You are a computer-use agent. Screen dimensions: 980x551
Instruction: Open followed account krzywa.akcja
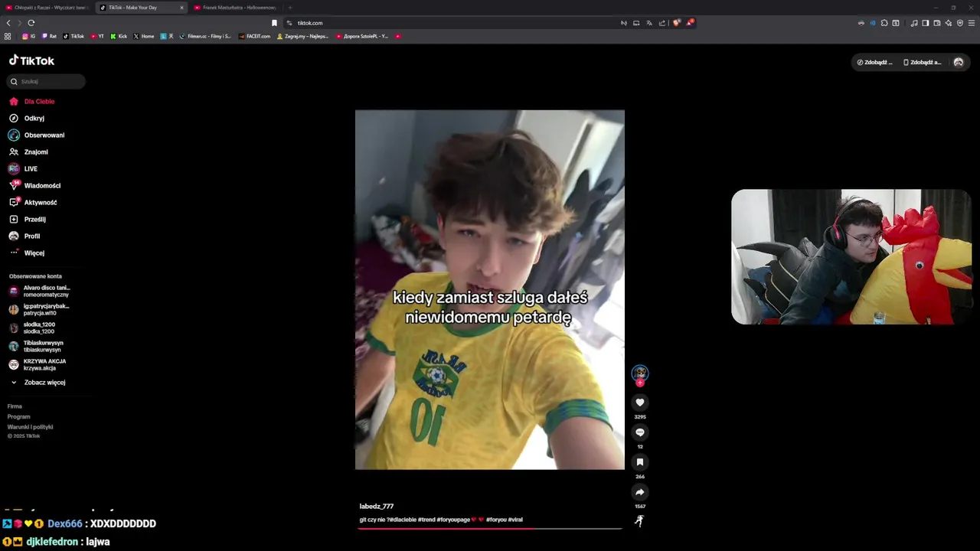point(38,364)
